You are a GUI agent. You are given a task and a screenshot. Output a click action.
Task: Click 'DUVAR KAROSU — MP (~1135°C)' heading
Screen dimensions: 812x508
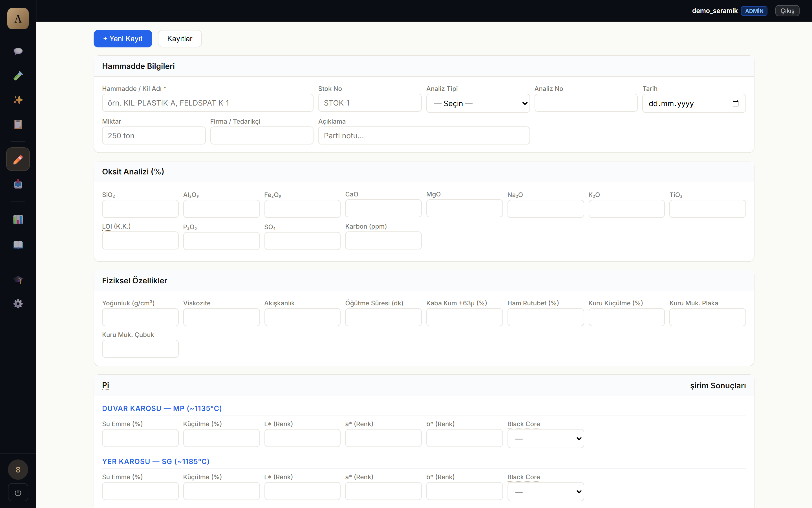coord(162,409)
